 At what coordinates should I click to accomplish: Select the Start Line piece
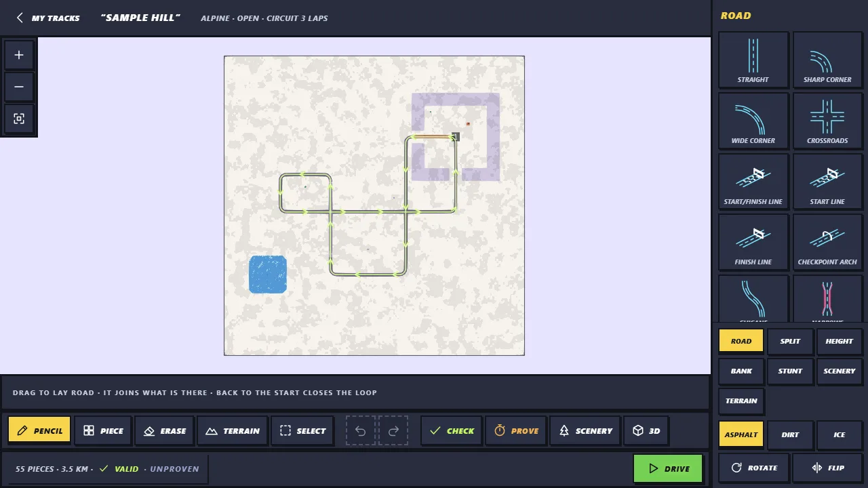827,182
